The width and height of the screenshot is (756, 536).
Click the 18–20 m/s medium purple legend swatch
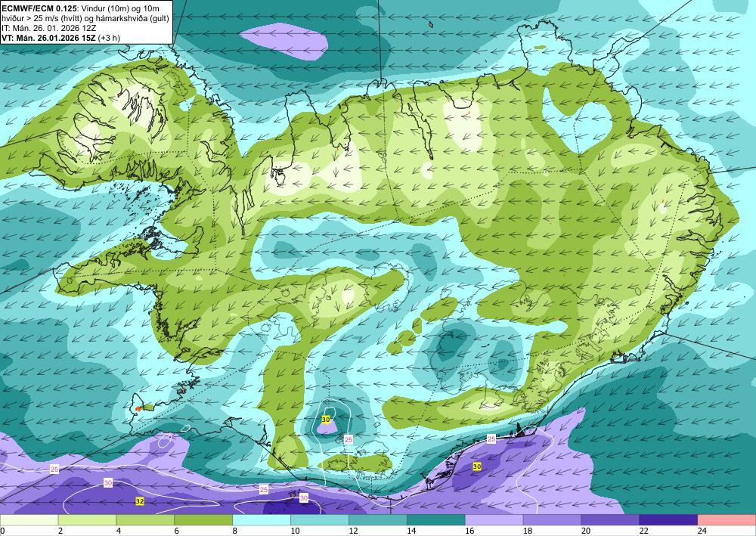552,519
